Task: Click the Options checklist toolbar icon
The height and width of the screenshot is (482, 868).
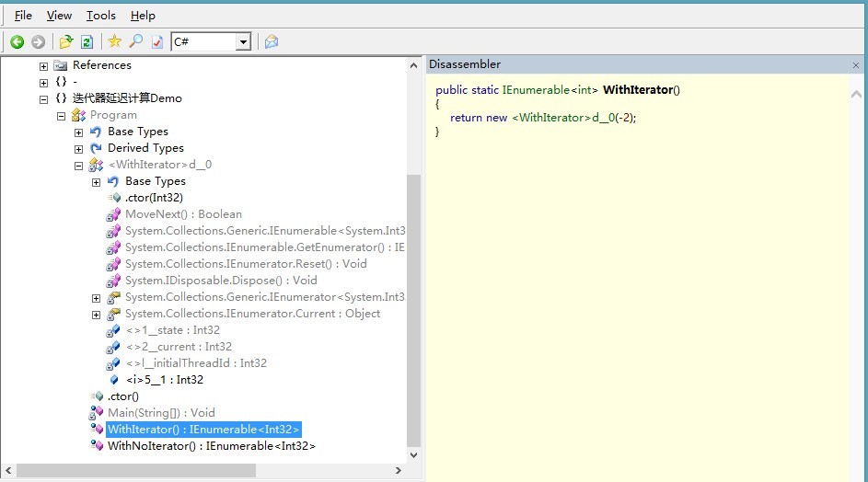Action: (157, 42)
